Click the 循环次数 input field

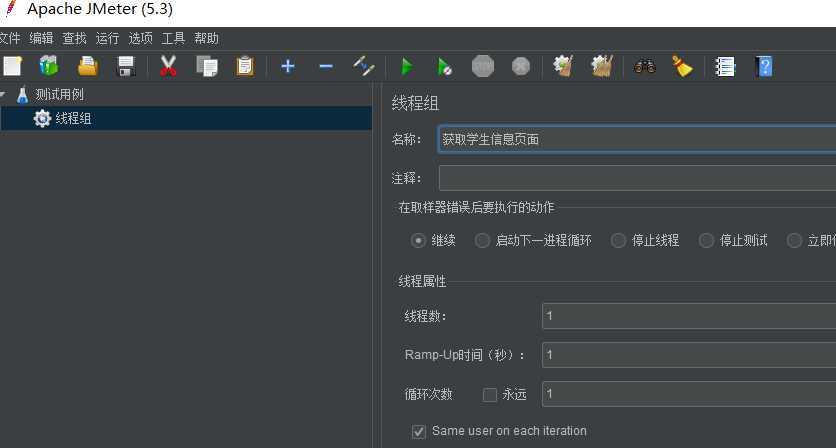click(689, 394)
